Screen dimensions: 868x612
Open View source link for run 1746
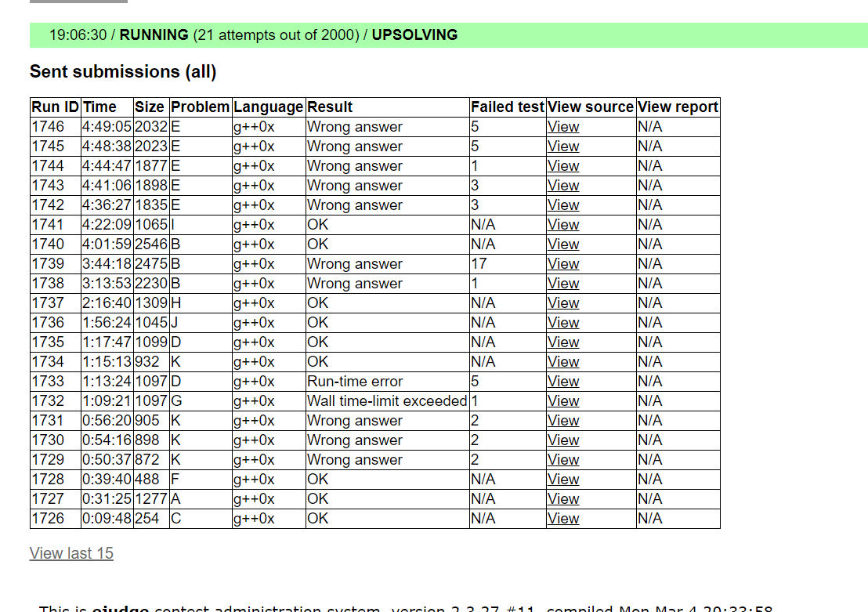tap(563, 127)
